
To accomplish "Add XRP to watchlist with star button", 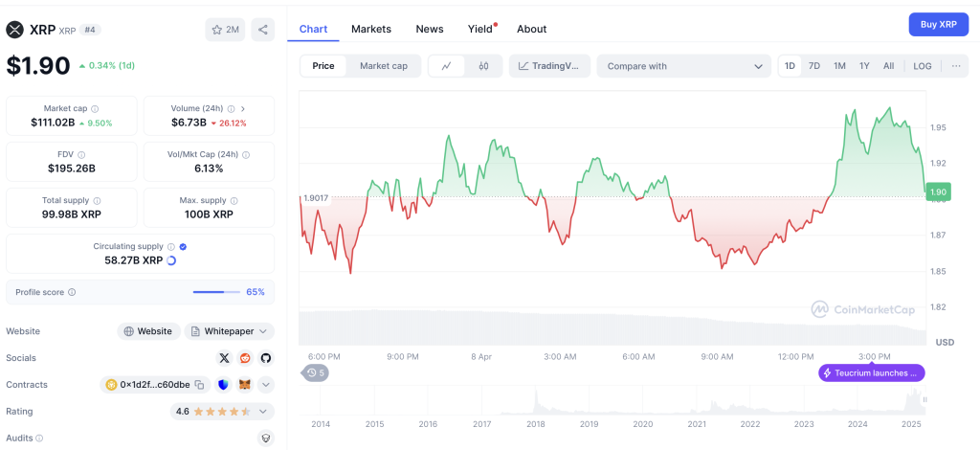I will point(225,30).
